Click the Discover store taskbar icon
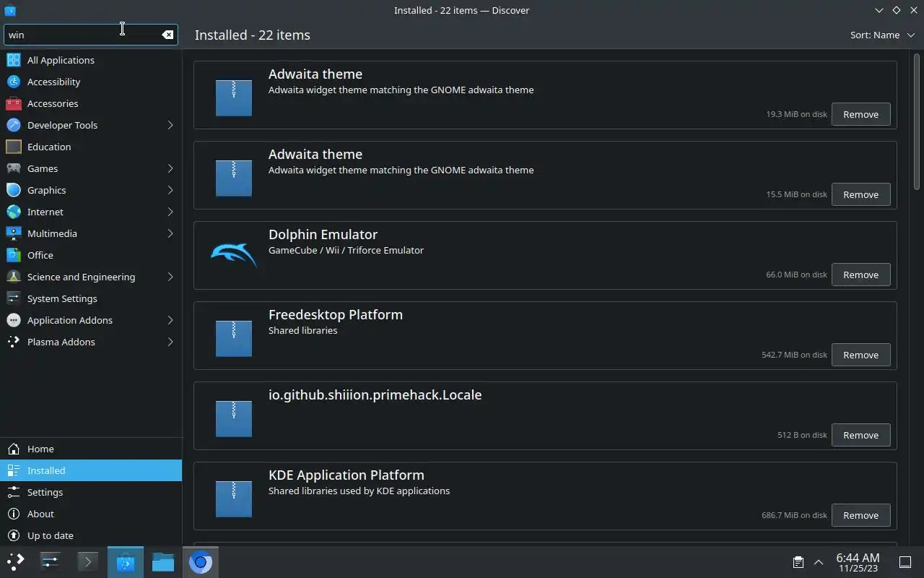 pos(126,561)
